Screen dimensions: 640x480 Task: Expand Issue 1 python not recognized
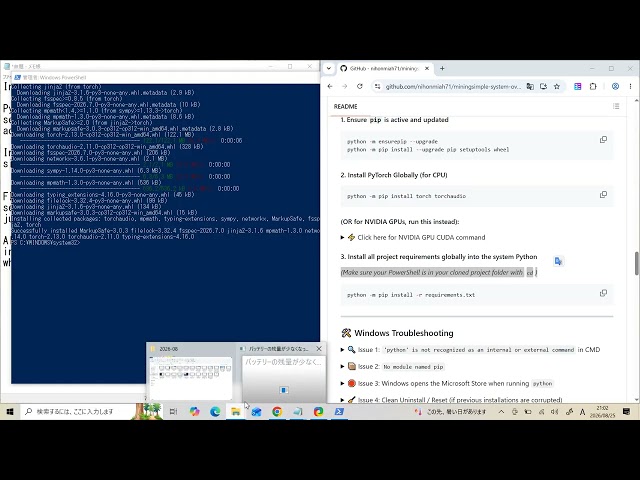(470, 350)
